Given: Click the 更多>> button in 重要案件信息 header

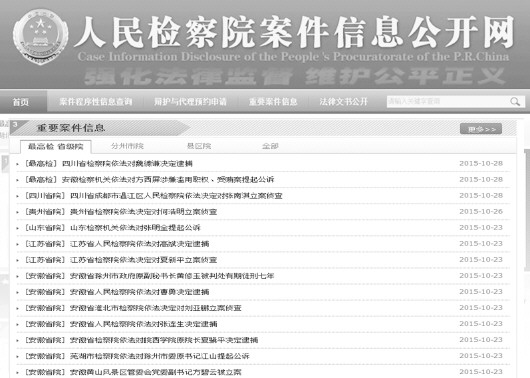Looking at the screenshot, I should (481, 129).
